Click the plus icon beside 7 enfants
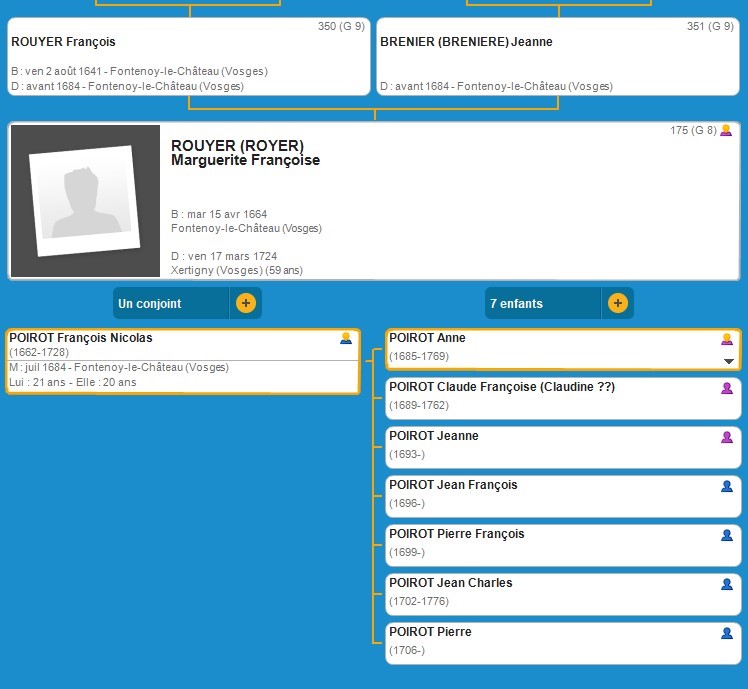Image resolution: width=748 pixels, height=689 pixels. point(617,303)
